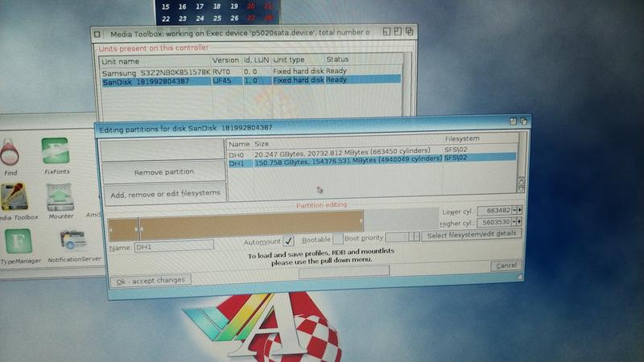Decrease Lower cyl with minus button
Screen dimensions: 644x362
pos(514,210)
